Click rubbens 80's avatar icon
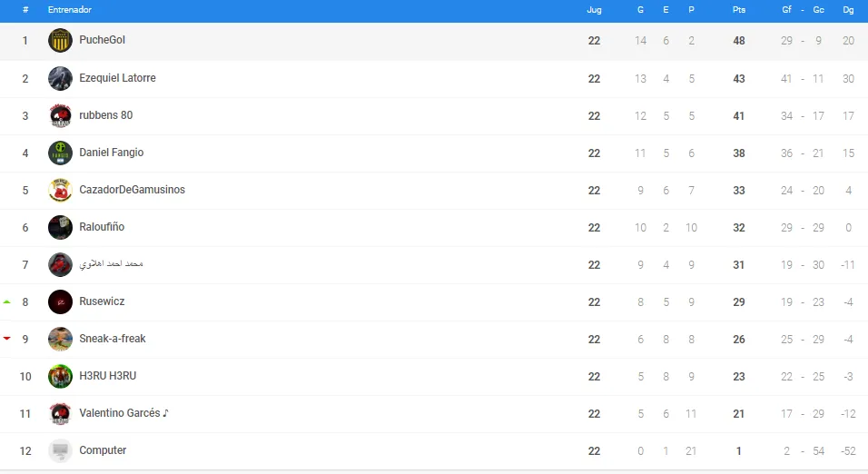Screen dimensions: 868x474 [x=60, y=115]
